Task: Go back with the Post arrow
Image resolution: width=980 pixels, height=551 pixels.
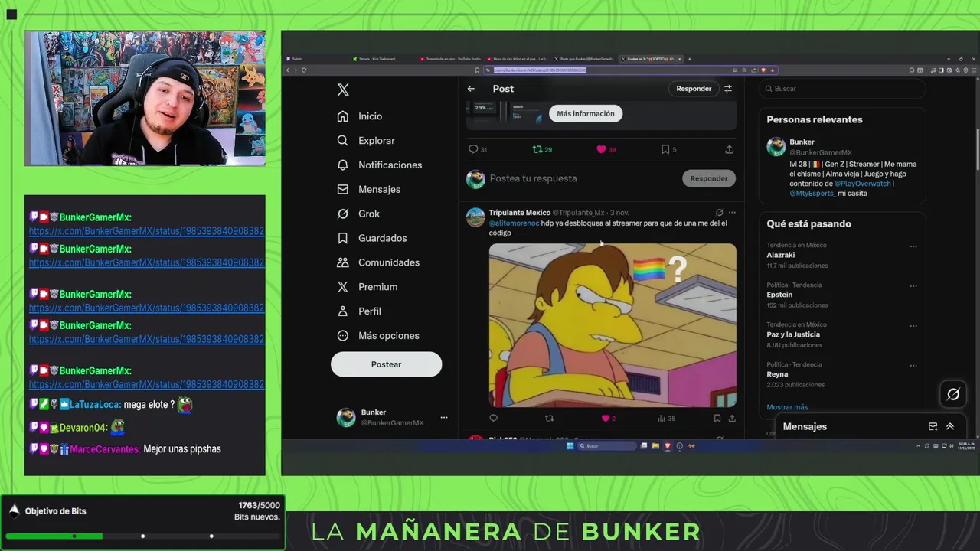Action: click(471, 89)
